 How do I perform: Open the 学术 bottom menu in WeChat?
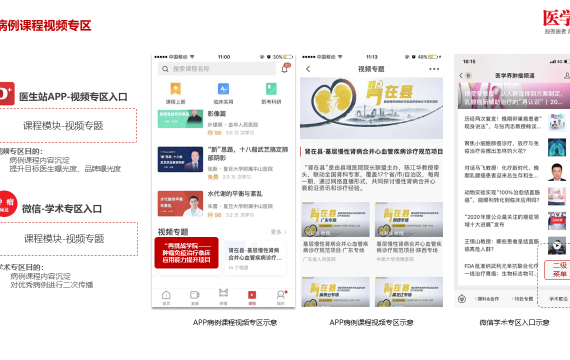click(558, 299)
